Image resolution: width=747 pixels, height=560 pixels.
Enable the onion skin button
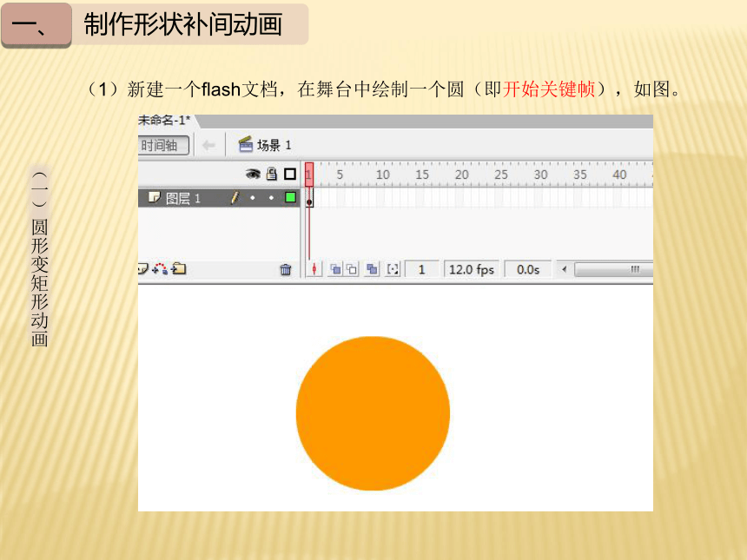click(x=335, y=269)
